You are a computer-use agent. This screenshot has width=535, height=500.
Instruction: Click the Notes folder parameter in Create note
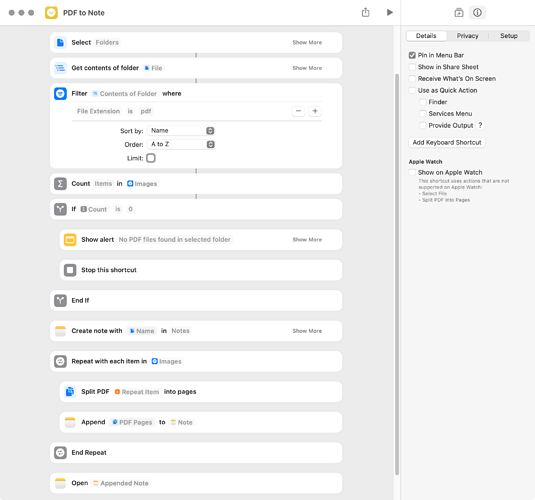180,331
